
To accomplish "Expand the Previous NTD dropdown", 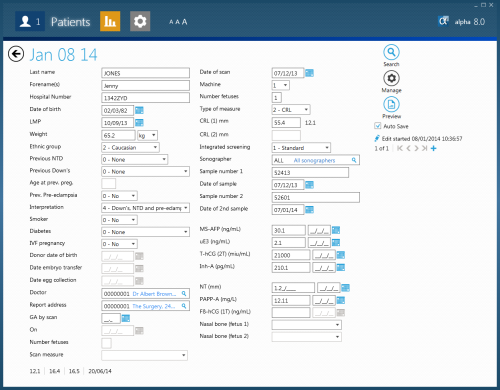I will (x=164, y=160).
